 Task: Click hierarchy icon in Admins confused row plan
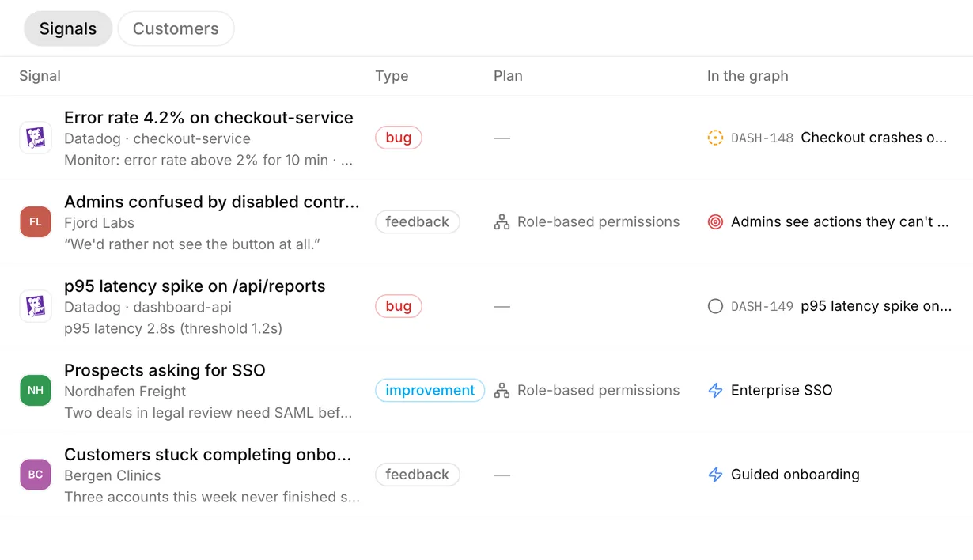tap(502, 222)
